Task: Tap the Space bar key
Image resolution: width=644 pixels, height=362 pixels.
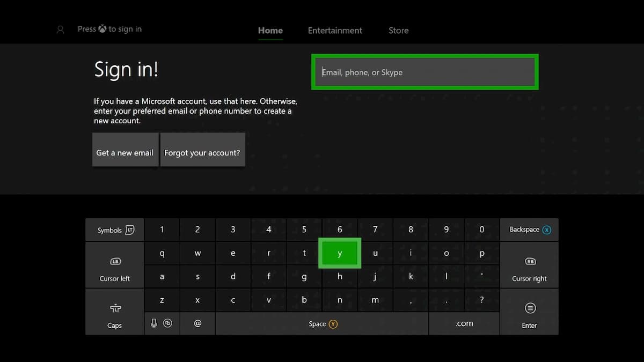Action: coord(322,323)
